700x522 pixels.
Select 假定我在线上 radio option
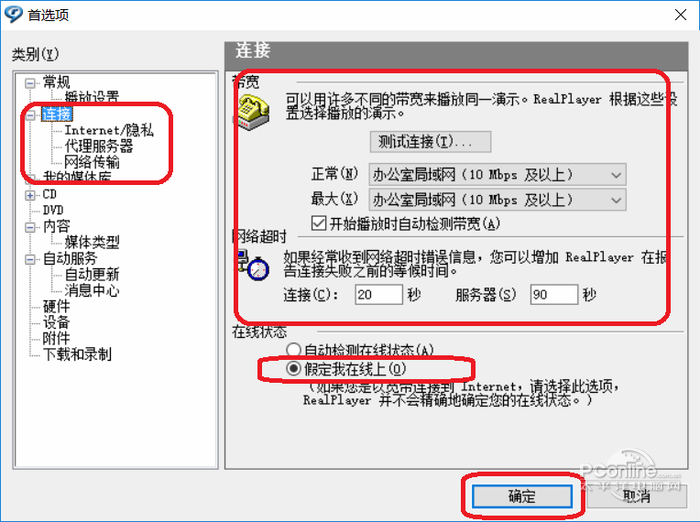click(293, 368)
